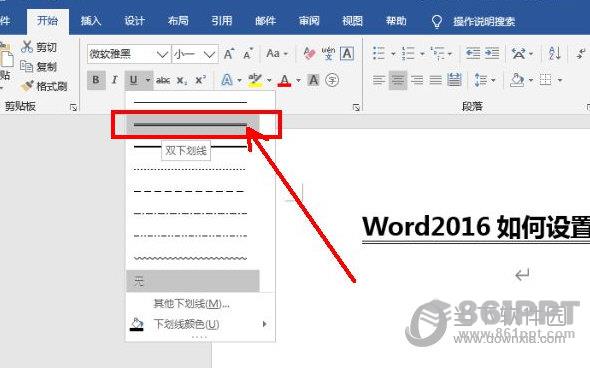Open the 引用 (References) tab
The height and width of the screenshot is (368, 590).
click(222, 21)
